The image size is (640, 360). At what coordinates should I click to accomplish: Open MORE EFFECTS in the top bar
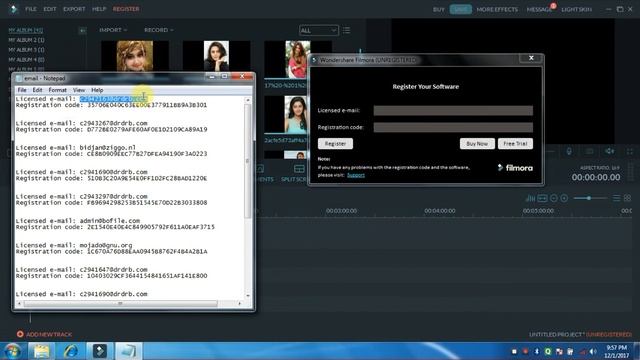click(x=497, y=9)
